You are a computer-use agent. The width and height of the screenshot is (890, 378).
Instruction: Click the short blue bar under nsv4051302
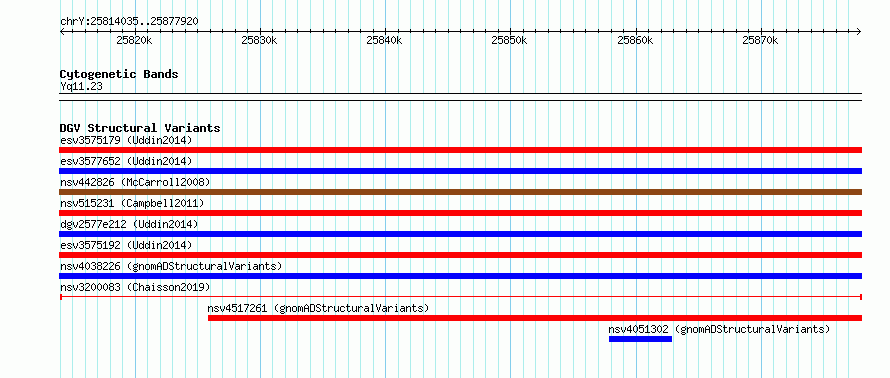click(640, 339)
